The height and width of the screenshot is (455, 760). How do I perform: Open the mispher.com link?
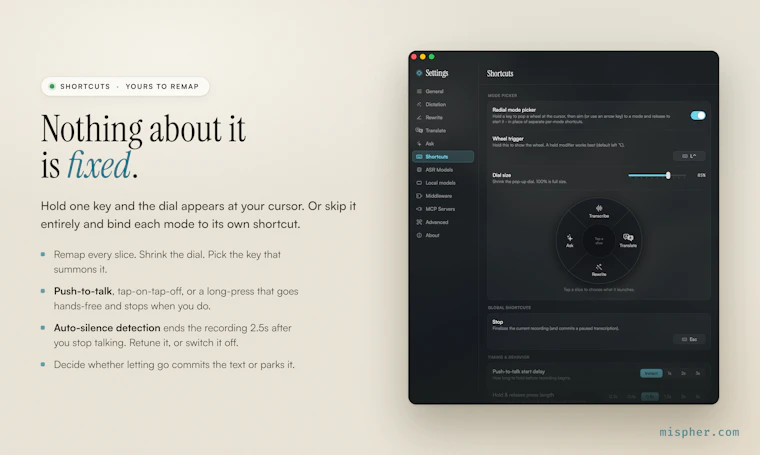pyautogui.click(x=699, y=432)
